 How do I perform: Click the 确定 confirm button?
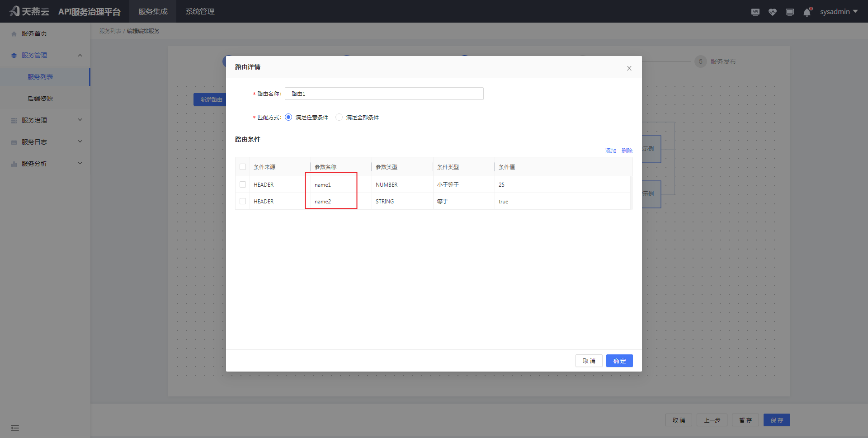tap(619, 361)
